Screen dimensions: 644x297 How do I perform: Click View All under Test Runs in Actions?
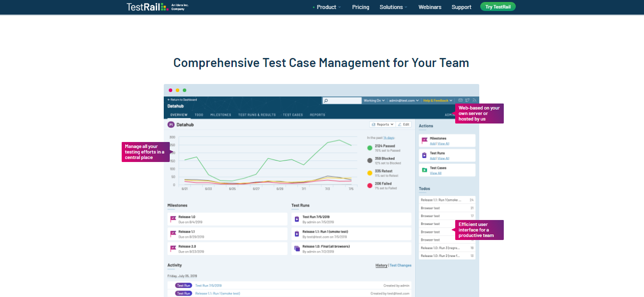coord(443,158)
